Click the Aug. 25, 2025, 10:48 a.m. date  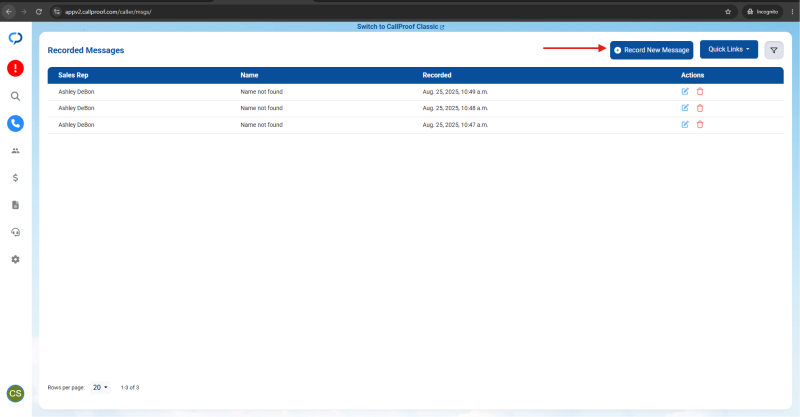point(455,108)
